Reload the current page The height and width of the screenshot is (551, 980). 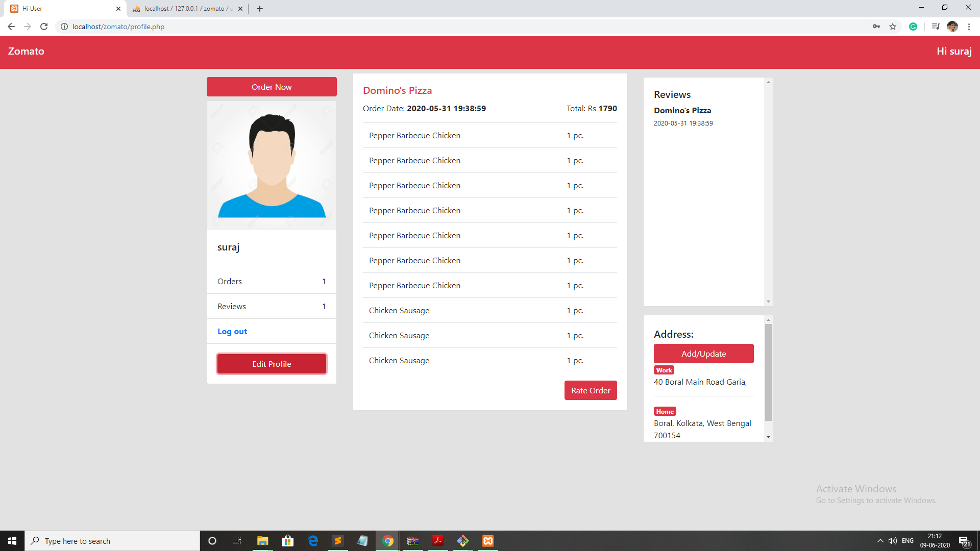44,27
